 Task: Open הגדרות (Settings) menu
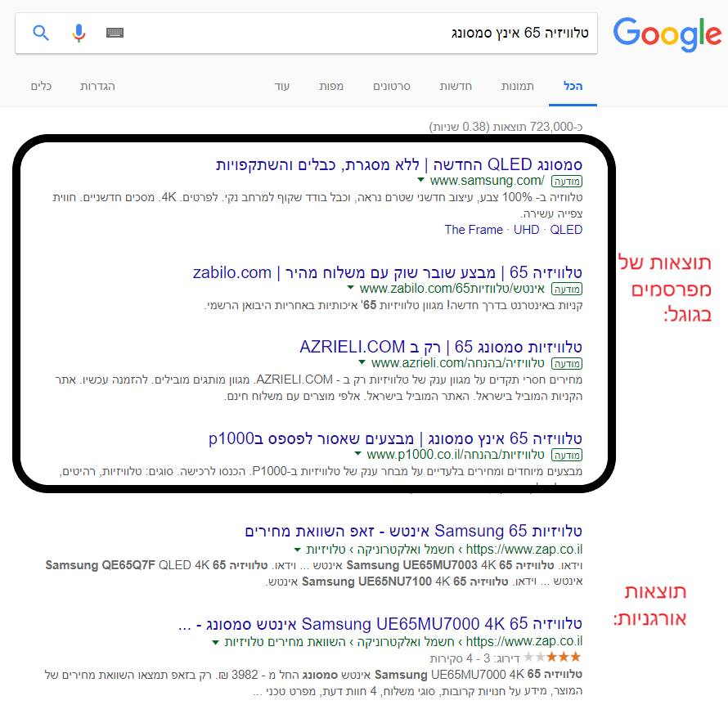97,86
